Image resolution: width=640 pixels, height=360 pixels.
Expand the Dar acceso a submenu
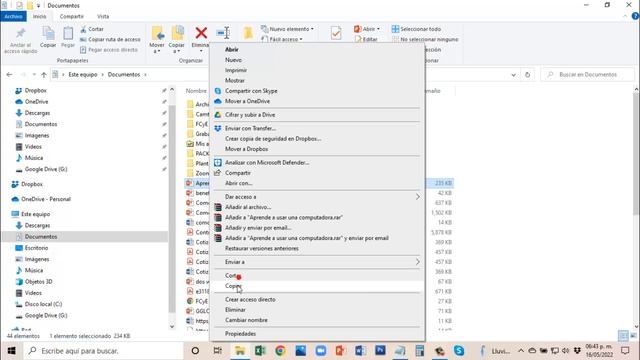click(x=317, y=197)
